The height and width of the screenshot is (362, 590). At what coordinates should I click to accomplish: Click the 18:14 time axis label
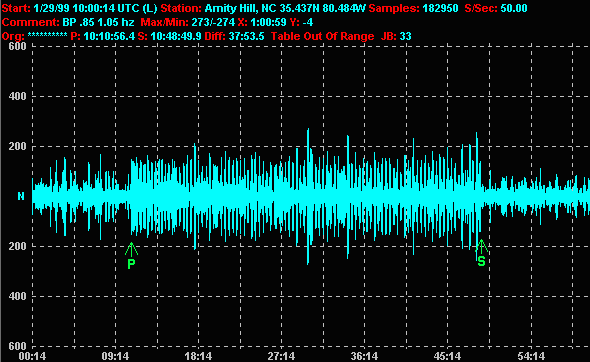(x=198, y=356)
